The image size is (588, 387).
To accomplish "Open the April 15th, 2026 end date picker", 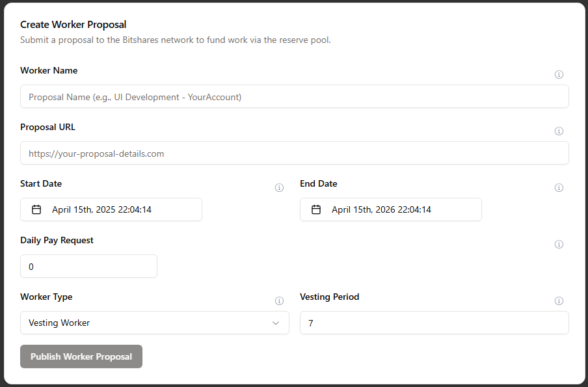I will (391, 209).
